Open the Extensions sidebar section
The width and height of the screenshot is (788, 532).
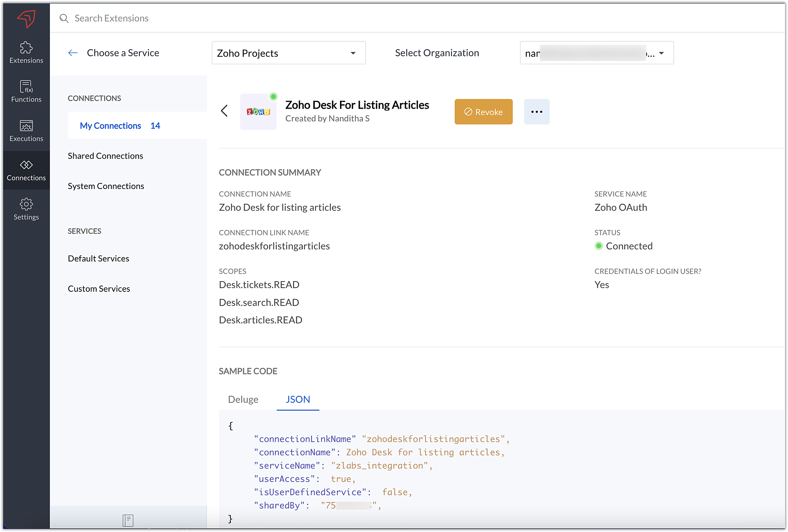[x=26, y=52]
